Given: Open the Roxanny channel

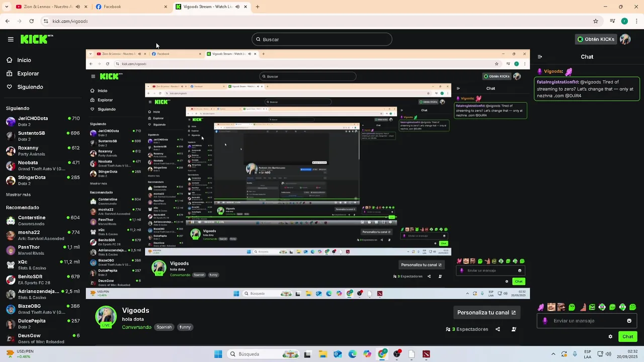Looking at the screenshot, I should (x=43, y=151).
